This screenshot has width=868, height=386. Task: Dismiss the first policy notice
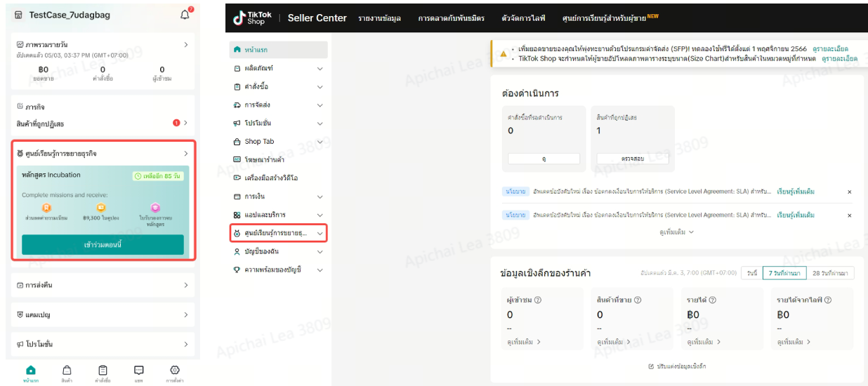[x=849, y=192]
